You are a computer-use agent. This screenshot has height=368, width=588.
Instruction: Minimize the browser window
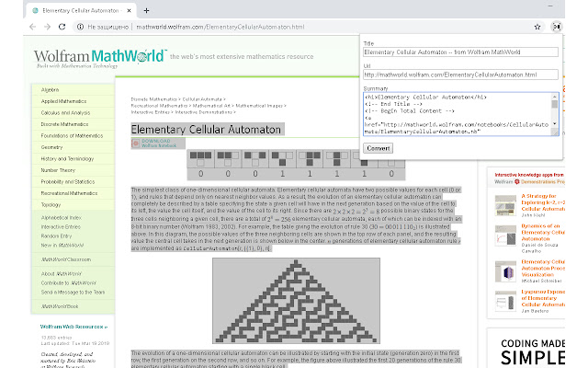pos(550,6)
